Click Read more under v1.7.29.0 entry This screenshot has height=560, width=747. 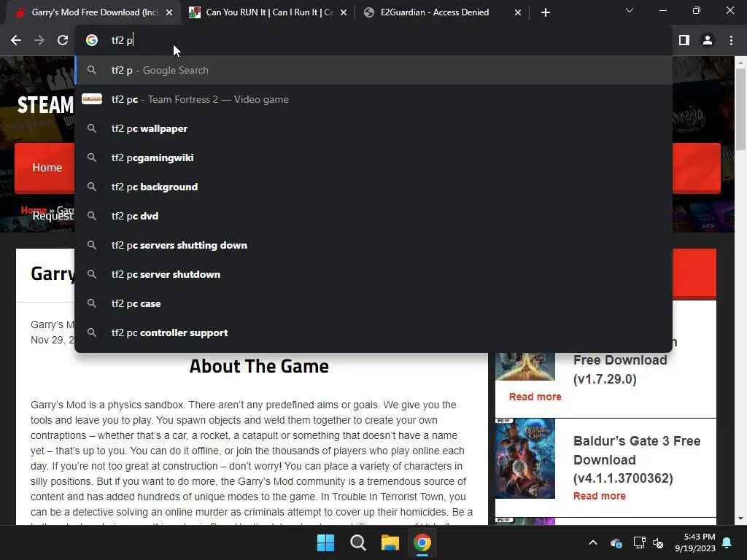[535, 397]
